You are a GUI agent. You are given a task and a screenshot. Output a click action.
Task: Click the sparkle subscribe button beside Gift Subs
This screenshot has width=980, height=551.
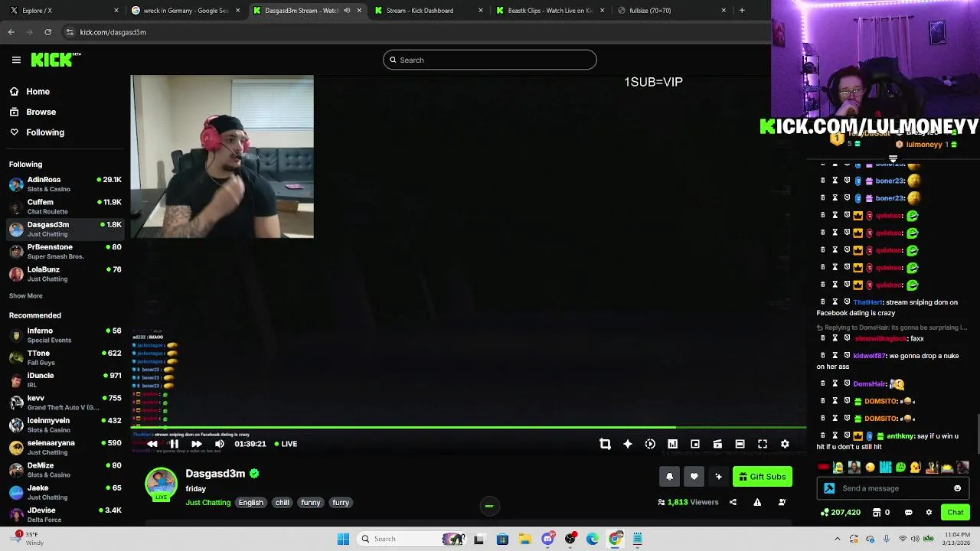pyautogui.click(x=718, y=477)
